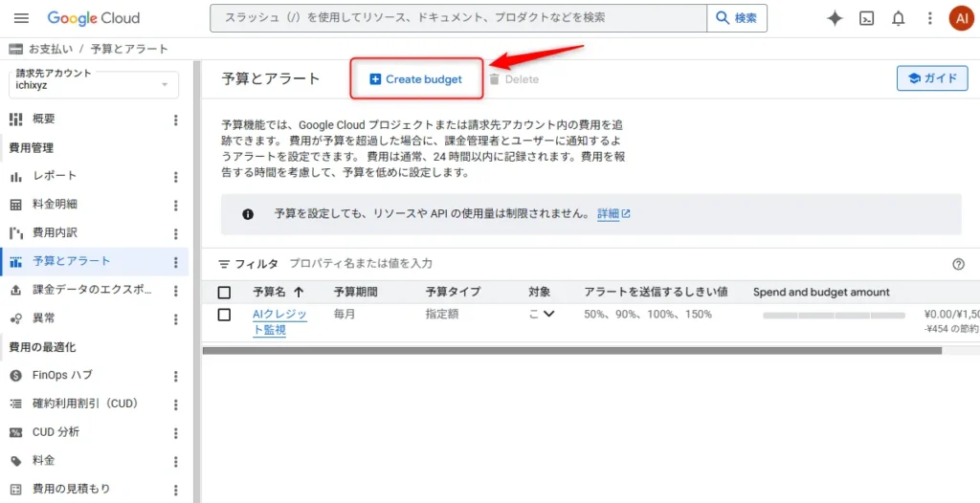Image resolution: width=980 pixels, height=503 pixels.
Task: Open the notifications bell
Action: coord(898,18)
